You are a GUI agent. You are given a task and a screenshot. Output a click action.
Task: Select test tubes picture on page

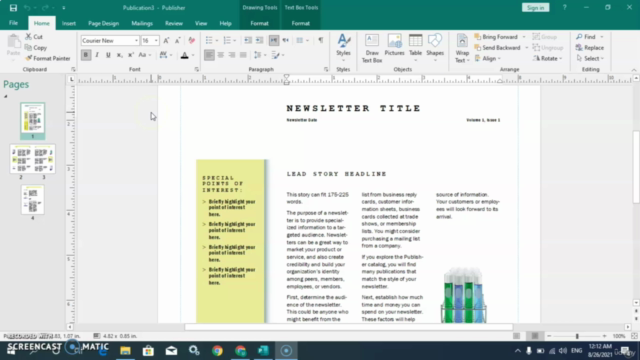tap(464, 295)
